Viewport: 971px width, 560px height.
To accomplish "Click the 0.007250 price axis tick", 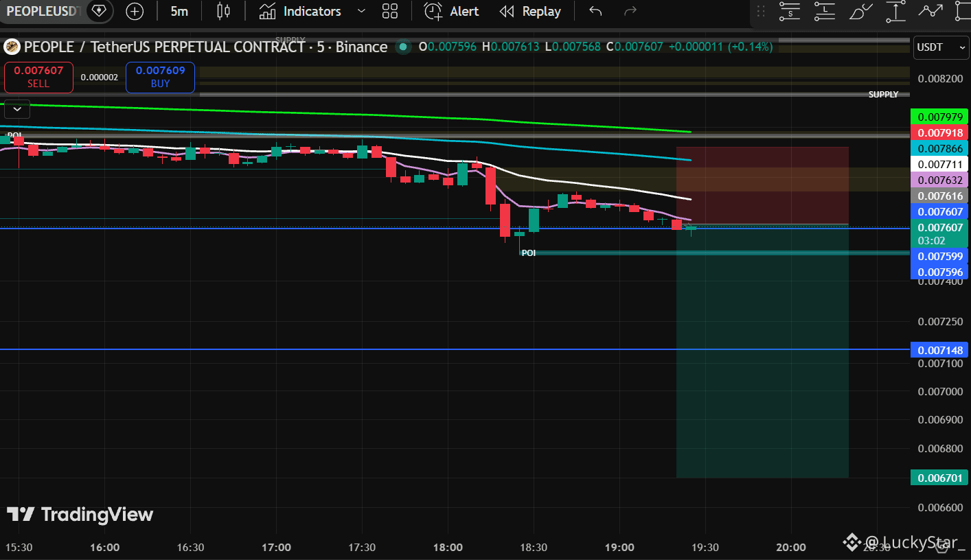I will pyautogui.click(x=941, y=321).
